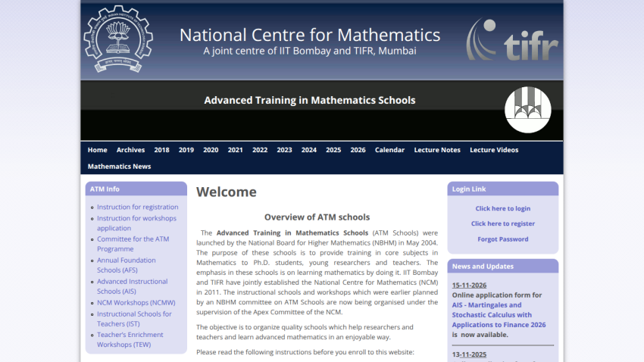Select the 2019 menu item
This screenshot has height=362, width=644.
coord(186,150)
